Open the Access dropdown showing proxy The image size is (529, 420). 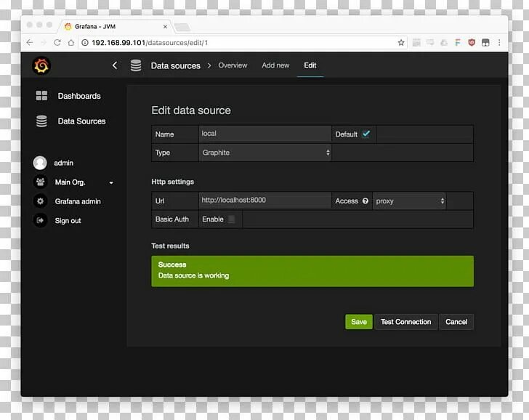point(409,201)
